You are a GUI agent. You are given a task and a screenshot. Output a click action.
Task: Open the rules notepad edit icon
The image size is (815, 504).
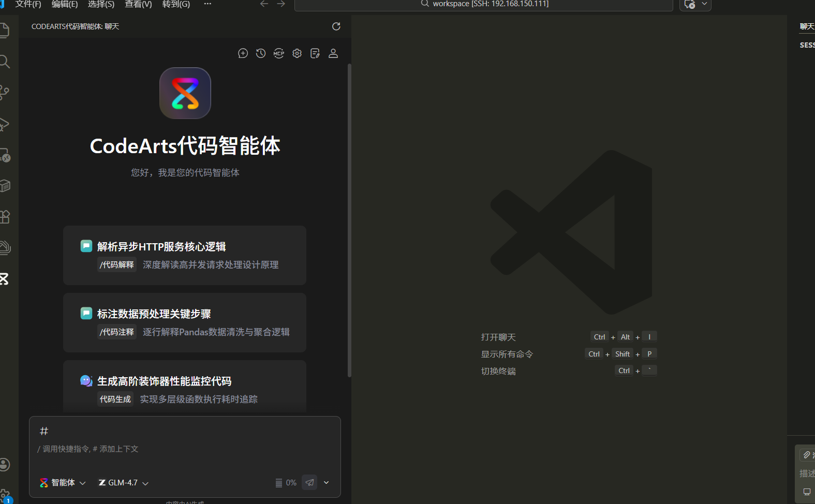(315, 53)
